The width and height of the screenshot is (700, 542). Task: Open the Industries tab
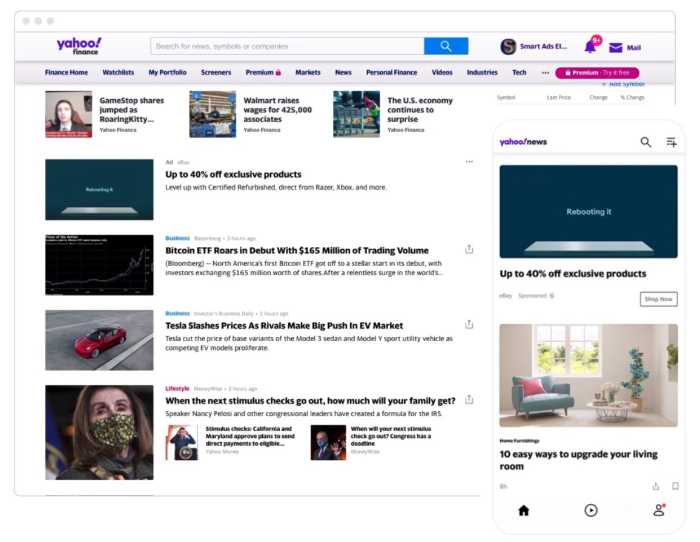click(x=482, y=72)
